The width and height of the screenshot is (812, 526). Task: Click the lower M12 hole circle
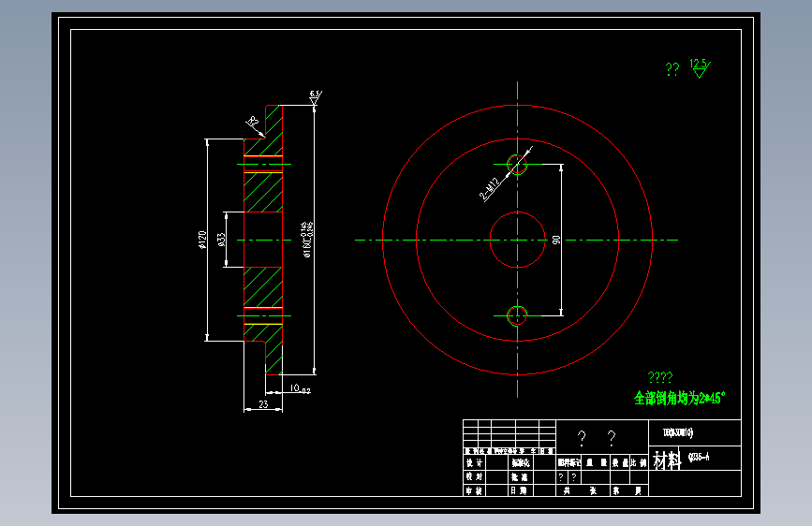coord(517,315)
